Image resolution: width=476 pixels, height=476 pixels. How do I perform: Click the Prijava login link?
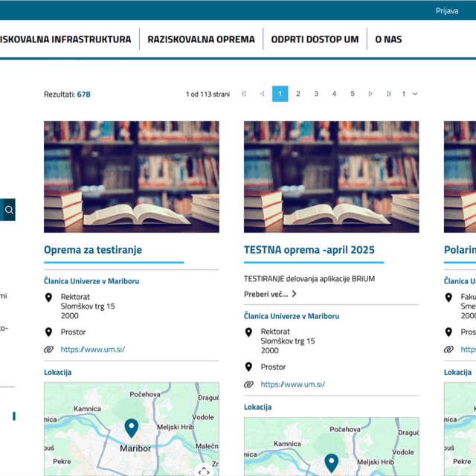446,11
